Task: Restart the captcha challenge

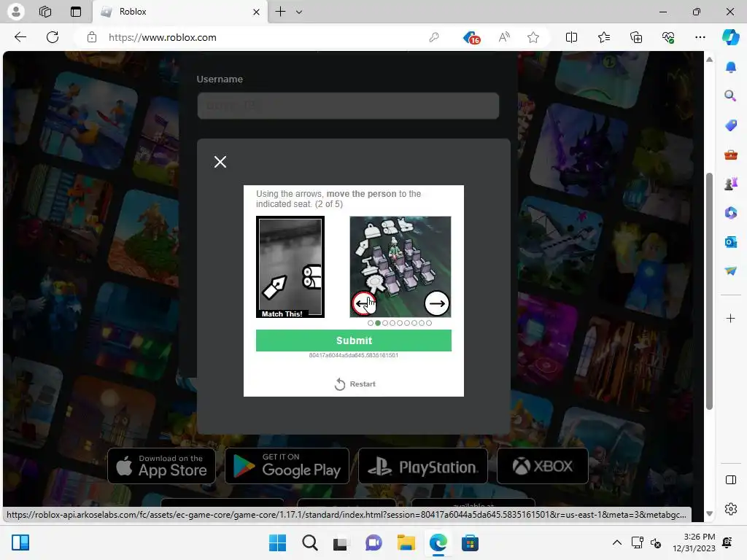Action: (355, 384)
